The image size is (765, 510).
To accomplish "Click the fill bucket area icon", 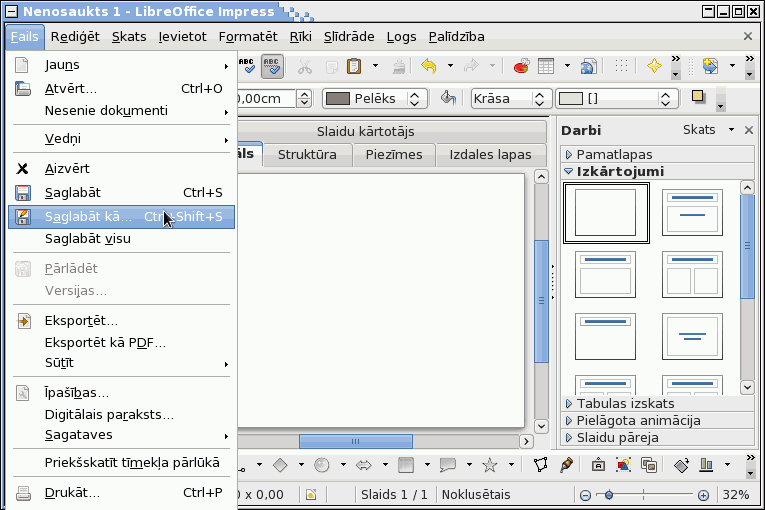I will 448,98.
